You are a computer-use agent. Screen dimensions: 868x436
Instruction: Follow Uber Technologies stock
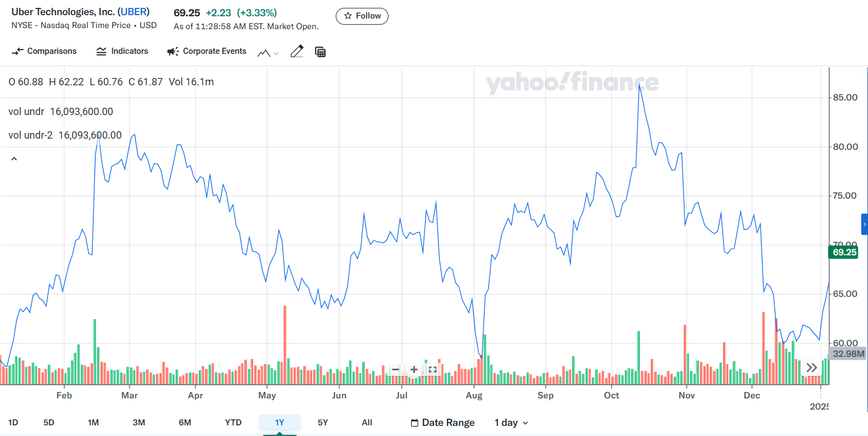362,16
